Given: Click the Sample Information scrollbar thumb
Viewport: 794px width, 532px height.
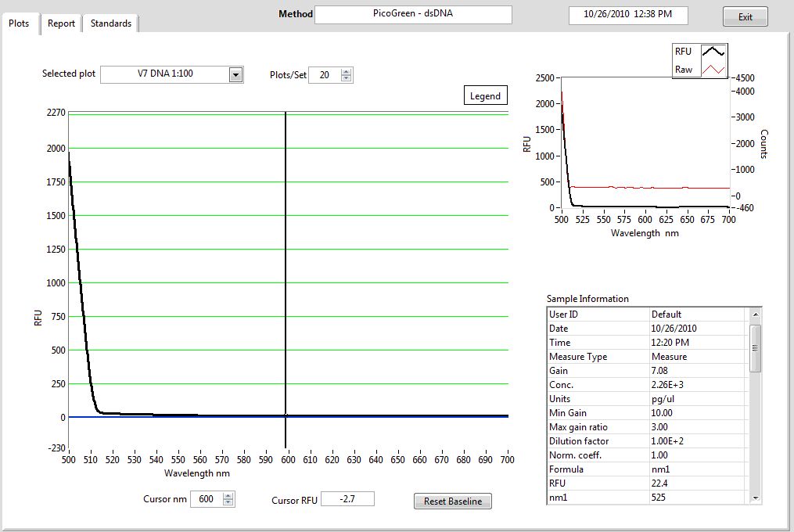Looking at the screenshot, I should (x=755, y=349).
